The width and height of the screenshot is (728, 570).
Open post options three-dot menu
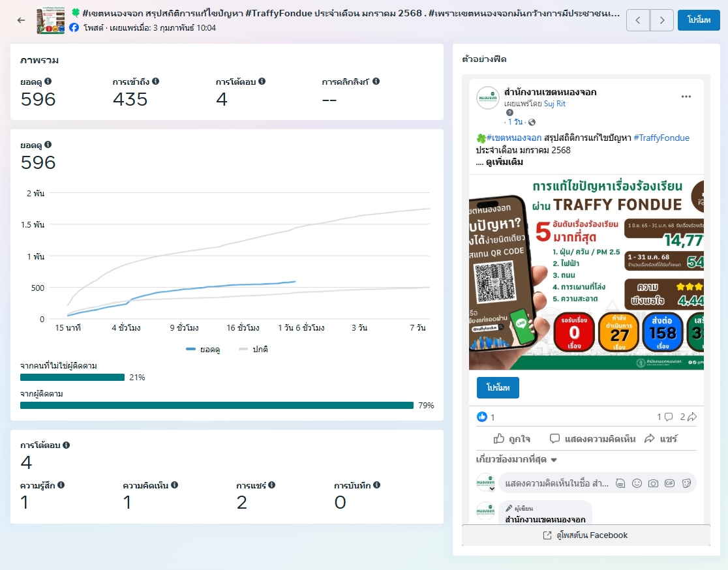point(686,97)
